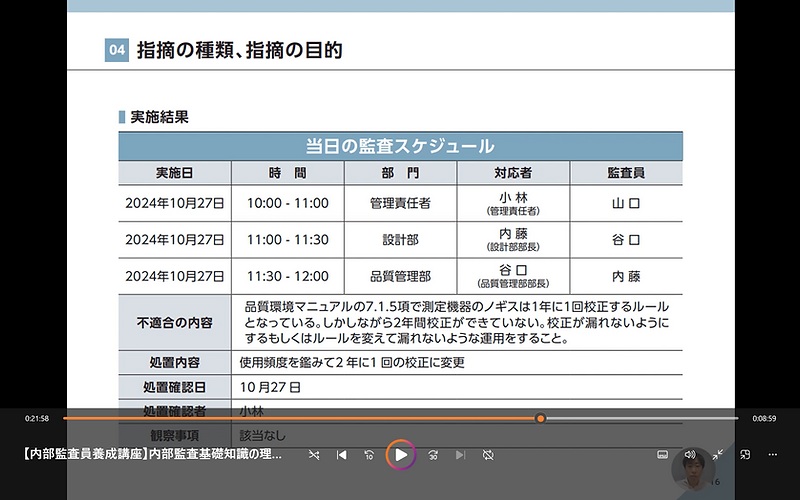Skip forward 30 seconds

[x=433, y=455]
